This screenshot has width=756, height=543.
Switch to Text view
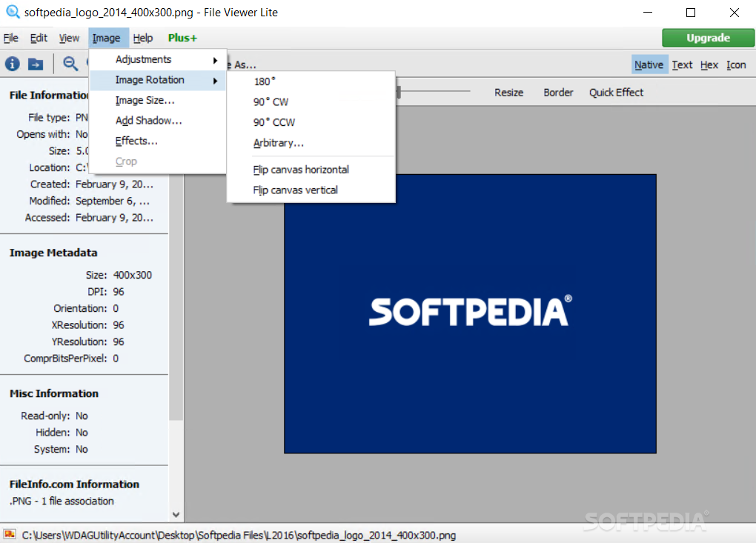(682, 64)
